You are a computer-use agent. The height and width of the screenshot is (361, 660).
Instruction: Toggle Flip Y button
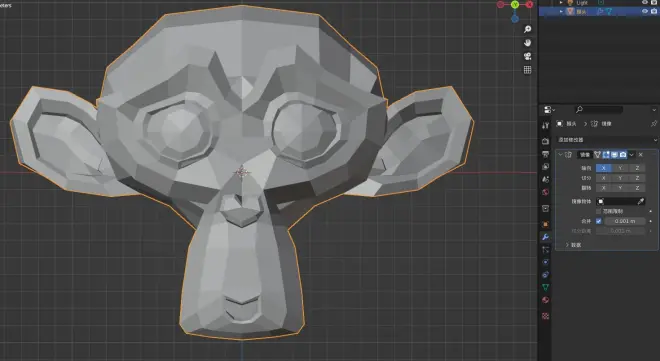tap(620, 188)
